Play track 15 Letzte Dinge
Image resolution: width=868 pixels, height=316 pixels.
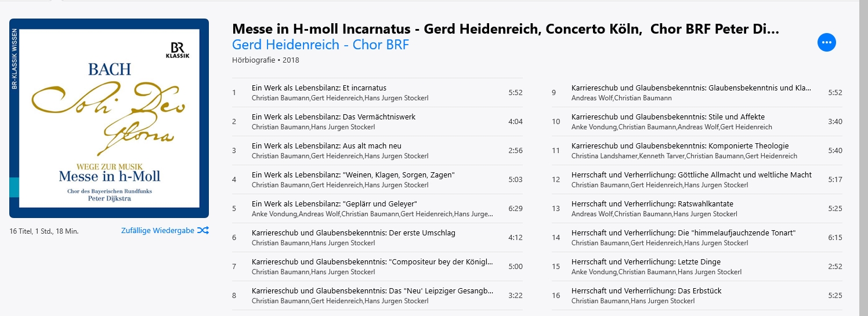[x=697, y=267]
